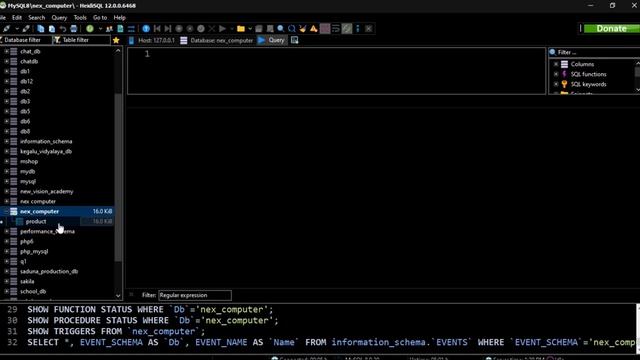Expand the Columns helper node
640x360 pixels.
[556, 64]
